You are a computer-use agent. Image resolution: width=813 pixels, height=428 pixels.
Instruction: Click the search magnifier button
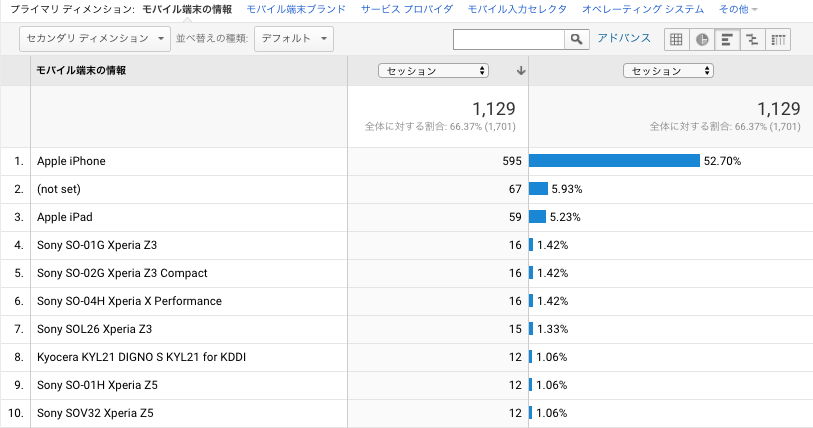pyautogui.click(x=577, y=39)
